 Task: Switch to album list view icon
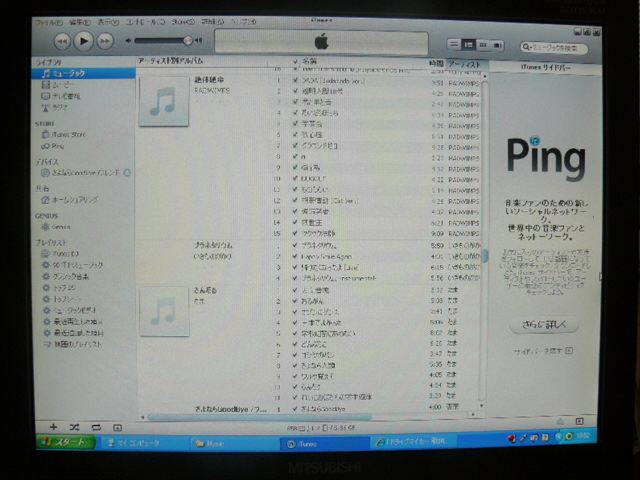(468, 44)
